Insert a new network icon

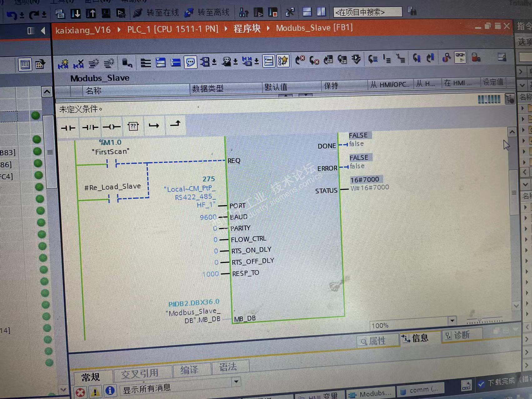tap(63, 64)
